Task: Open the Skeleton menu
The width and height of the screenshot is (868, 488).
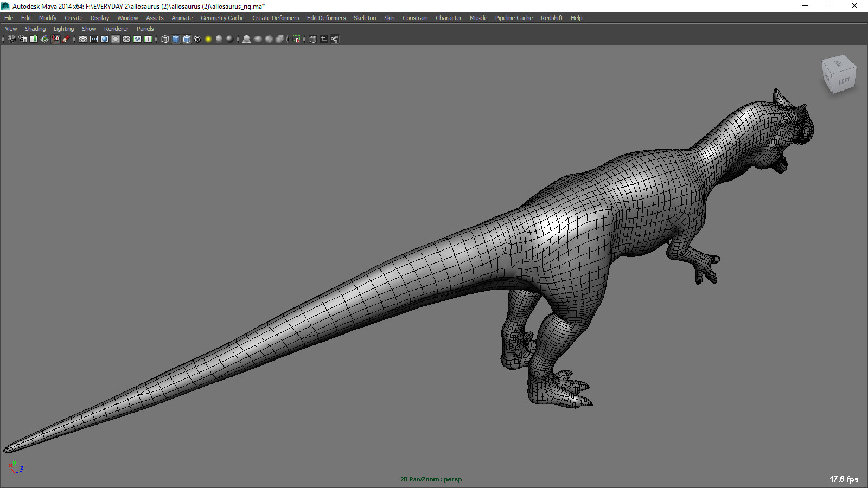Action: 365,18
